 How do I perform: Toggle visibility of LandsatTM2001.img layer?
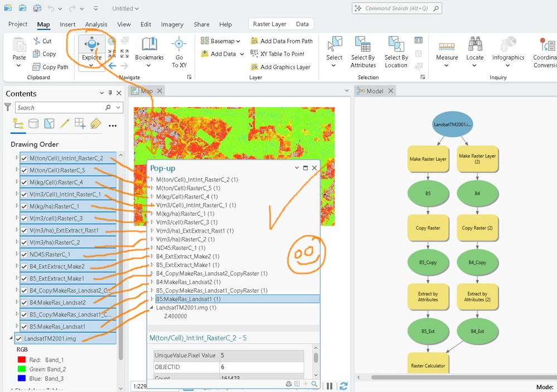(x=18, y=338)
